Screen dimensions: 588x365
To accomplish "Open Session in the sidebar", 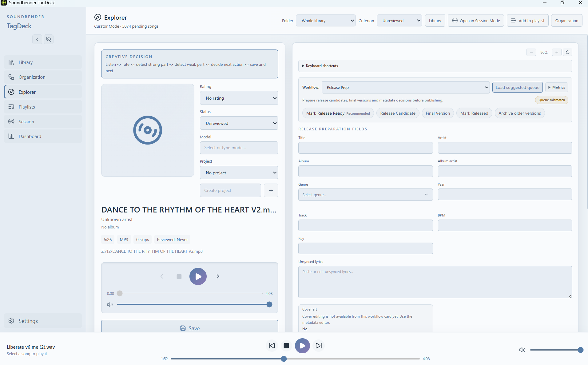I will tap(43, 121).
